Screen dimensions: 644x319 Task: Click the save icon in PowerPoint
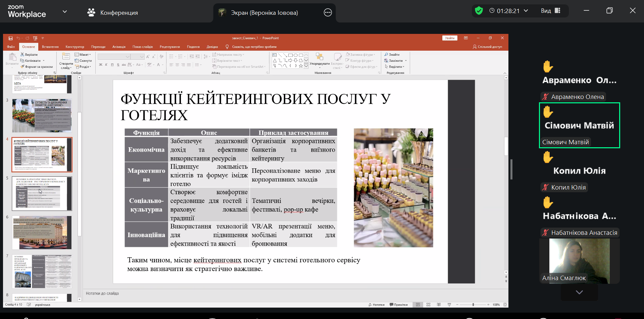click(x=10, y=38)
